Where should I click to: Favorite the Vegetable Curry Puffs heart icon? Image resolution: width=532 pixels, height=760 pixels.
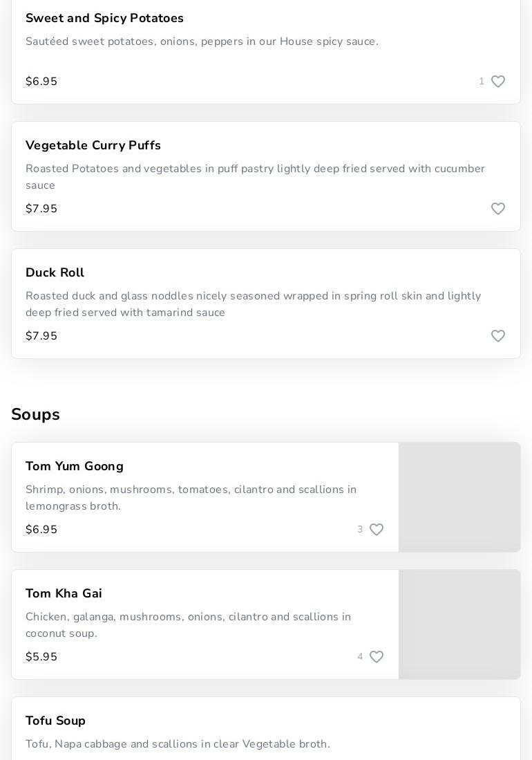497,209
